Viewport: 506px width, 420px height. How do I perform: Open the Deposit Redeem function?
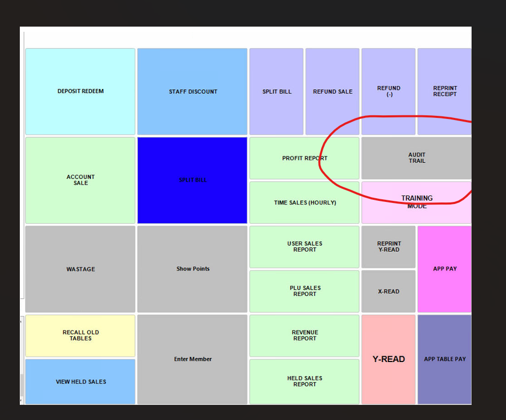(x=80, y=91)
